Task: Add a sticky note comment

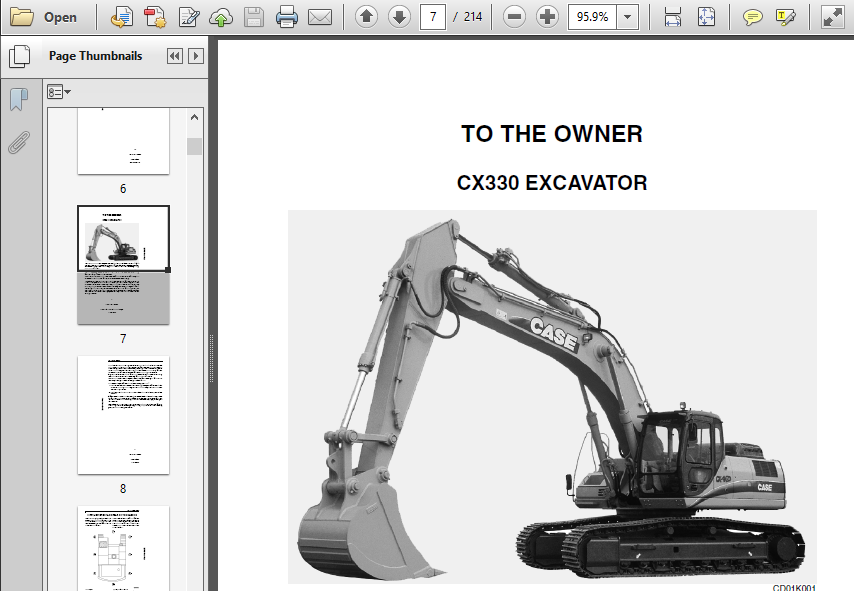Action: [x=752, y=17]
